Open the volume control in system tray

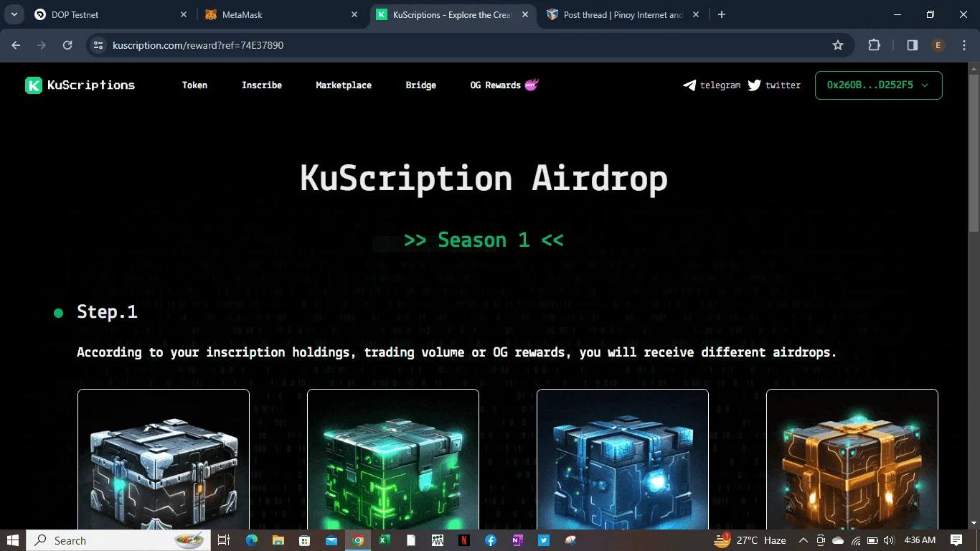click(890, 540)
